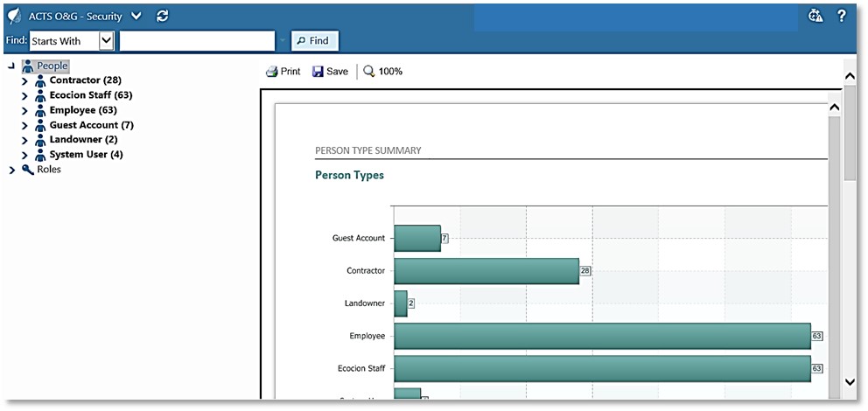The width and height of the screenshot is (868, 411).
Task: Click the Find search text field
Action: [197, 41]
